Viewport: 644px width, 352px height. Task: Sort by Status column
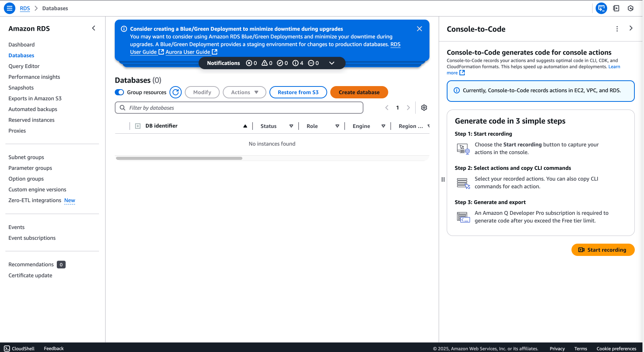point(291,126)
